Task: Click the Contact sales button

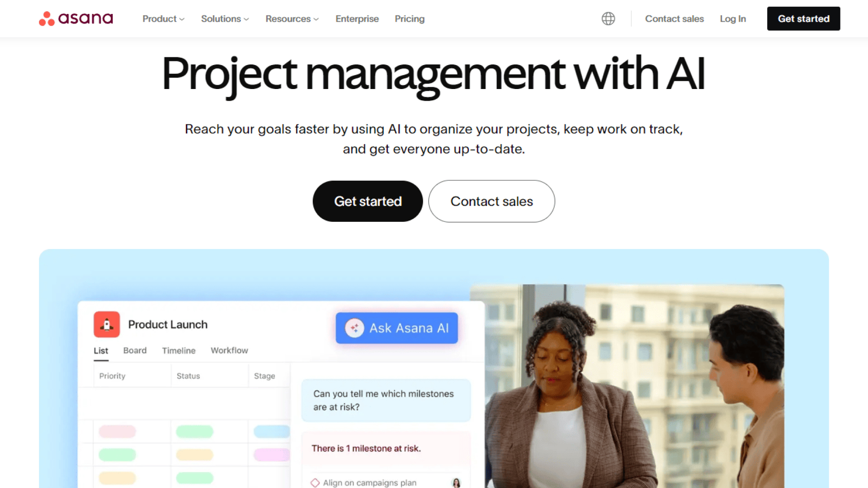Action: [491, 202]
